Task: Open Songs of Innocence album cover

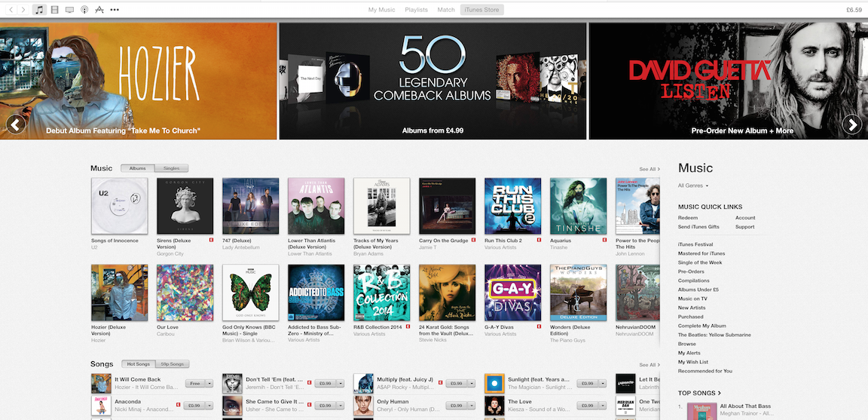Action: click(120, 206)
